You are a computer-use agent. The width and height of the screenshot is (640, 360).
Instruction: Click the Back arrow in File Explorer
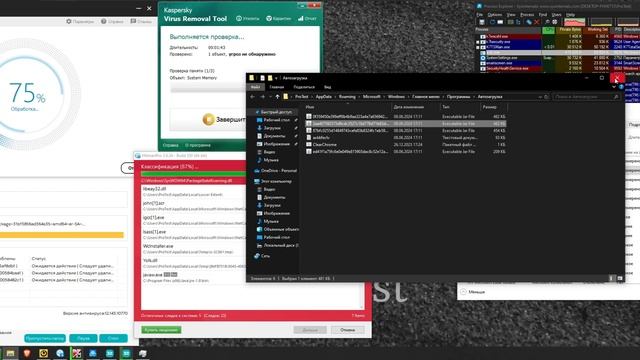coord(252,97)
